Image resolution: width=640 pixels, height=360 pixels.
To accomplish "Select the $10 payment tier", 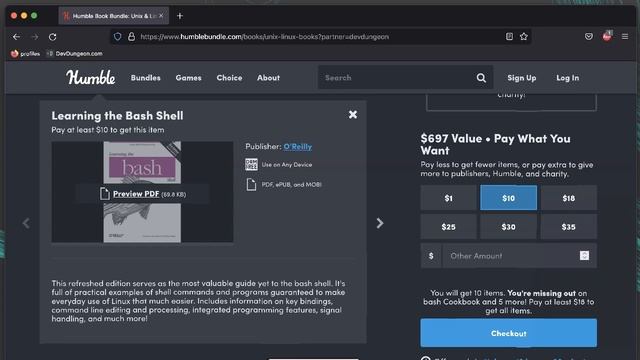I will tap(509, 198).
